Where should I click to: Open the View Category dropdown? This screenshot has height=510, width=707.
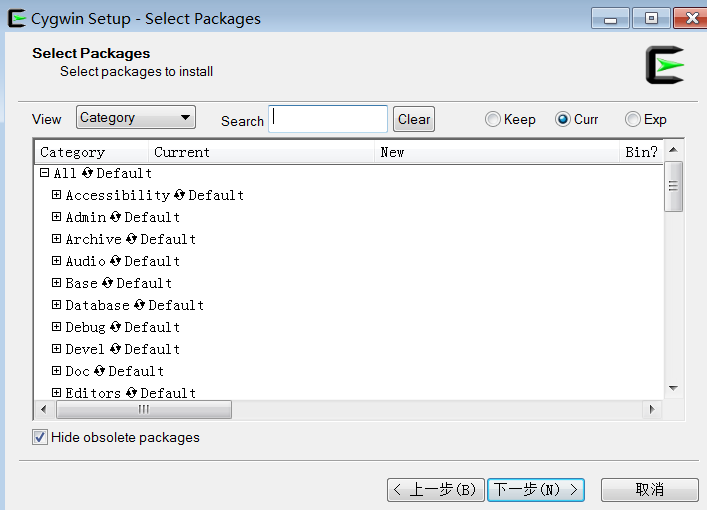pos(136,117)
